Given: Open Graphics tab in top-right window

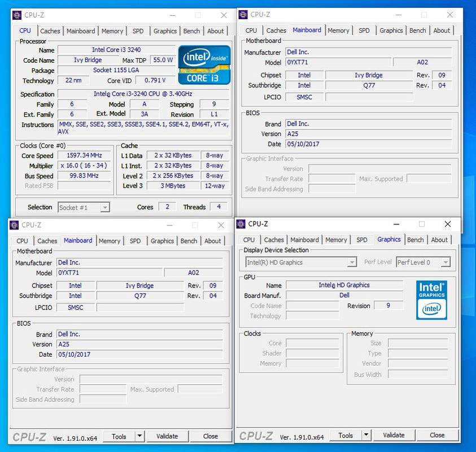Looking at the screenshot, I should coord(391,31).
